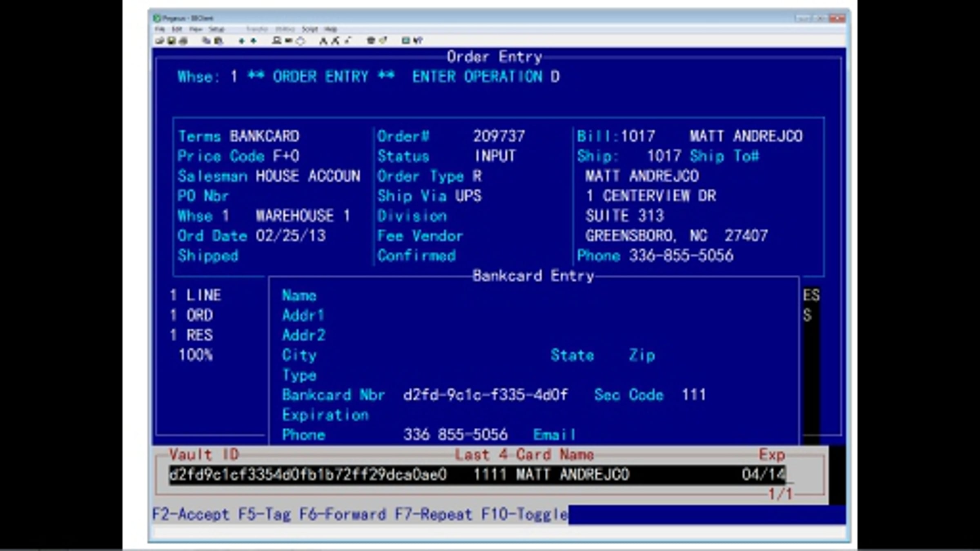980x551 pixels.
Task: Open the Help menu
Action: pos(330,29)
